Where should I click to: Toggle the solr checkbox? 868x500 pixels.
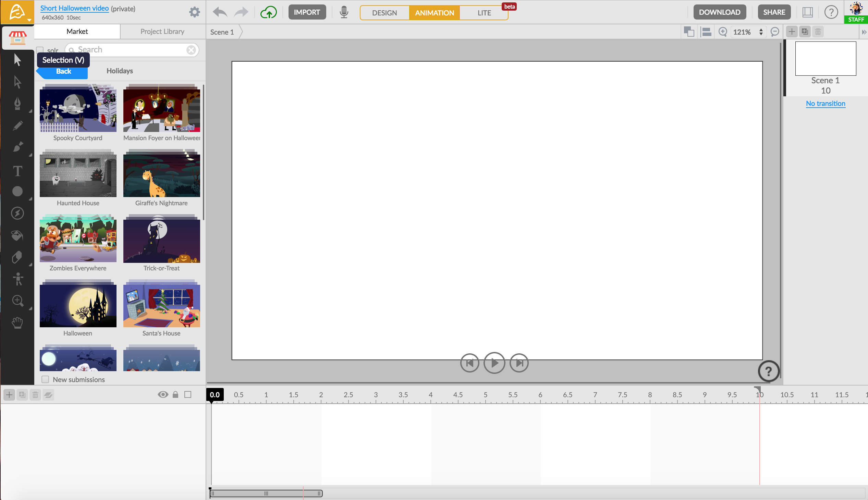click(x=40, y=50)
